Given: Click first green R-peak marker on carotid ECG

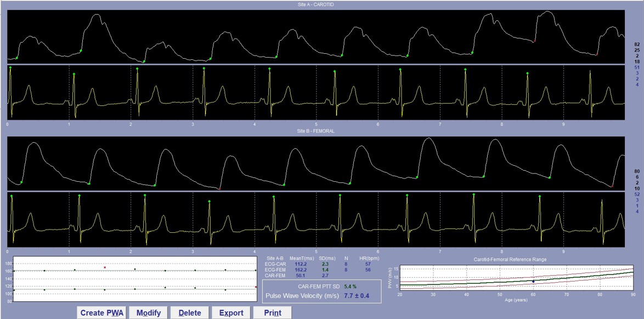Looking at the screenshot, I should click(10, 67).
